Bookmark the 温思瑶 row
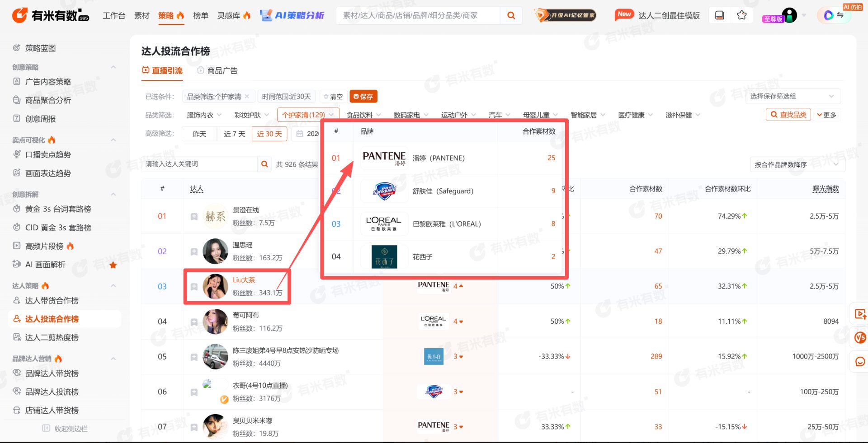Image resolution: width=868 pixels, height=443 pixels. click(x=194, y=252)
